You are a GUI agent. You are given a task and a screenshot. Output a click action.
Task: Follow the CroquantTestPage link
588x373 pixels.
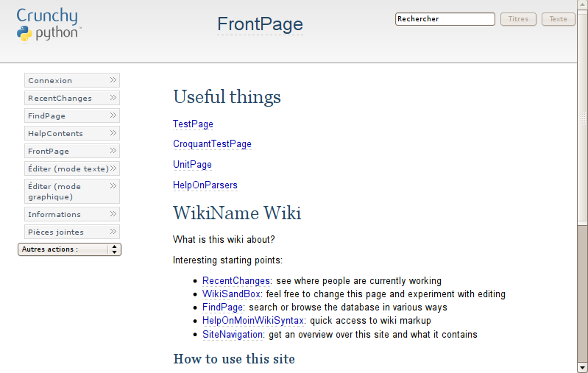click(x=212, y=144)
